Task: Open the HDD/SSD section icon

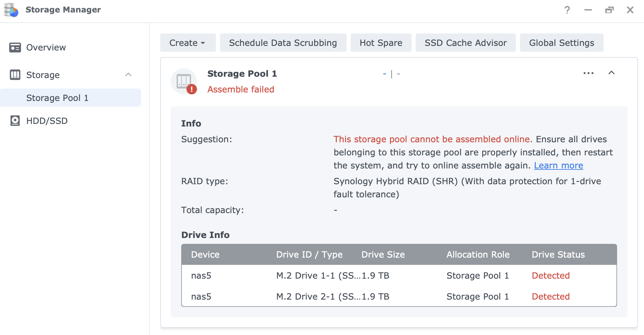Action: coord(14,121)
